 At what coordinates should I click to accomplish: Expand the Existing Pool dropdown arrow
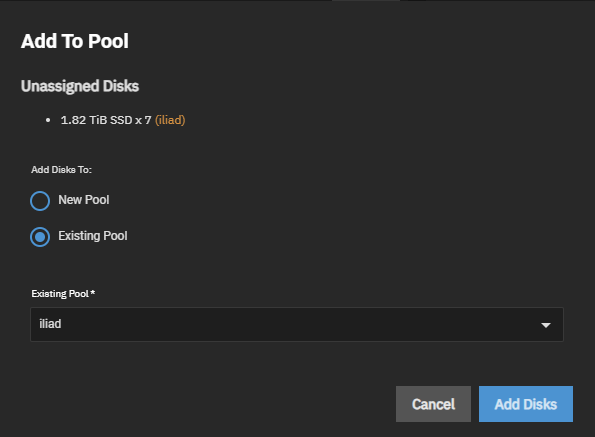546,325
